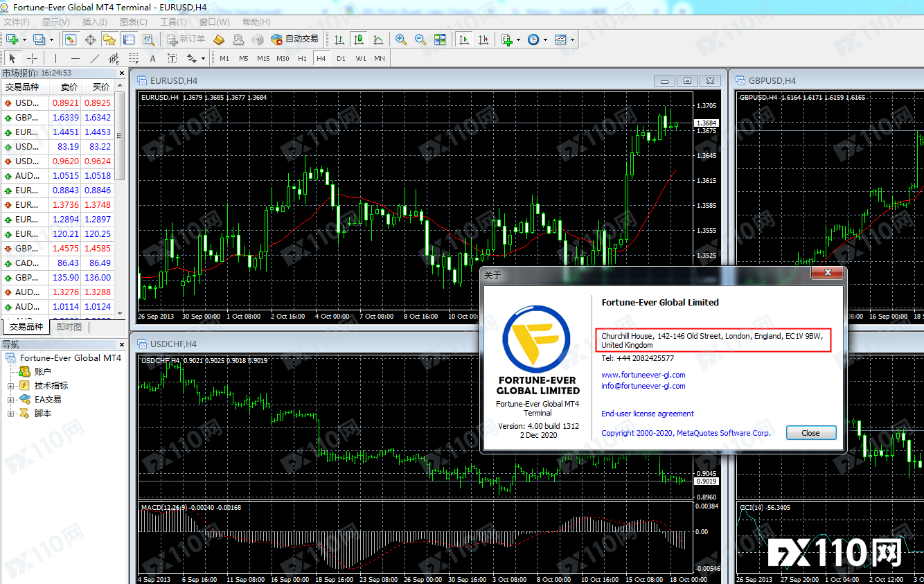The width and height of the screenshot is (924, 584).
Task: Open the www.fortuneever-gl.com link
Action: click(x=643, y=375)
